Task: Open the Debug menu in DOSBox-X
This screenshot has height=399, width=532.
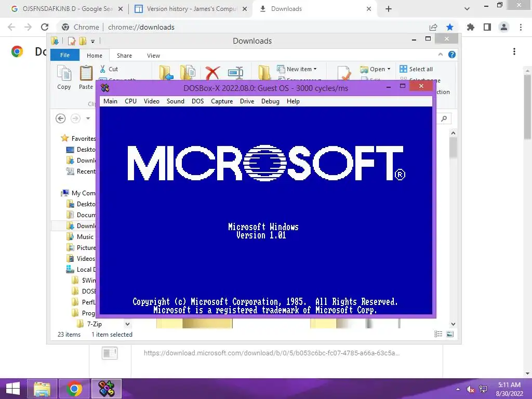Action: 270,101
